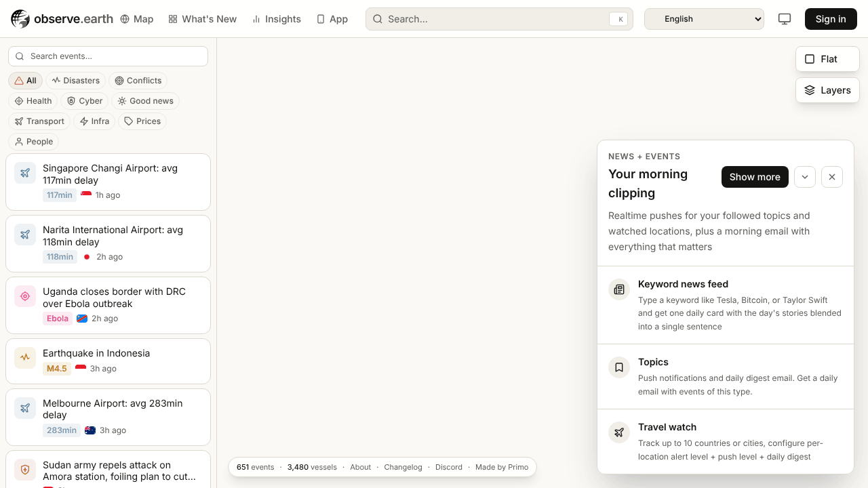868x488 pixels.
Task: Click the Topics heading
Action: 653,362
